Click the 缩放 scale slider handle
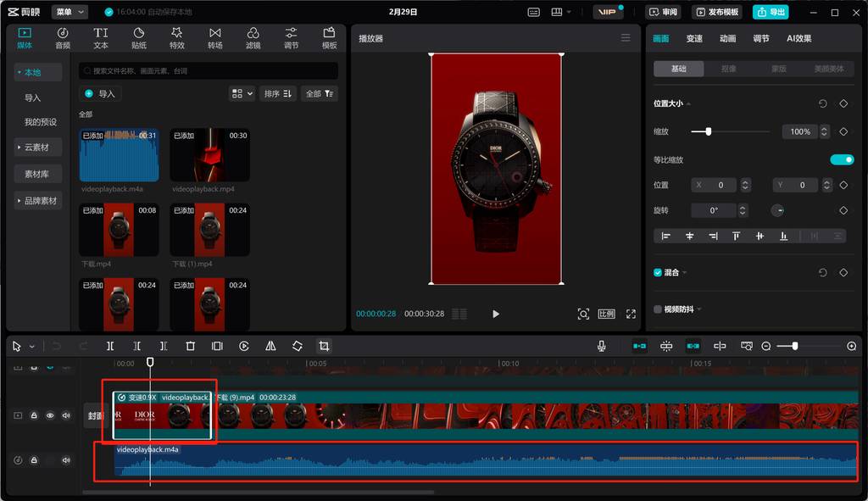Viewport: 868px width, 501px height. pos(708,131)
